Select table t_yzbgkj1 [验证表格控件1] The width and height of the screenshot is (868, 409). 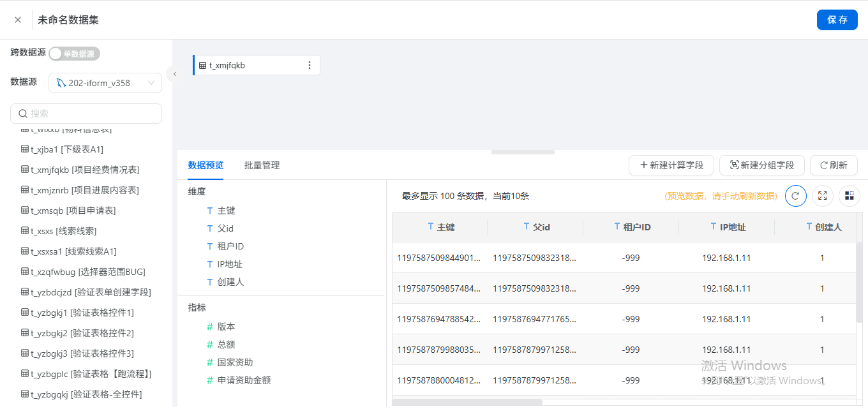point(77,313)
